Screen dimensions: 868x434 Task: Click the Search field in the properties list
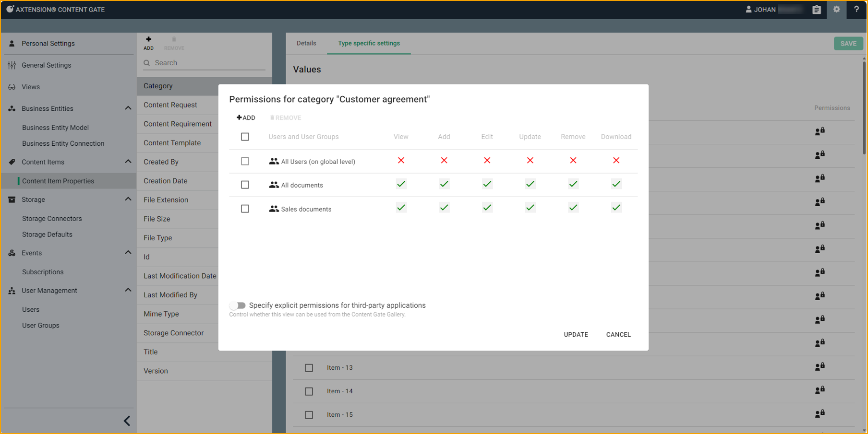206,63
